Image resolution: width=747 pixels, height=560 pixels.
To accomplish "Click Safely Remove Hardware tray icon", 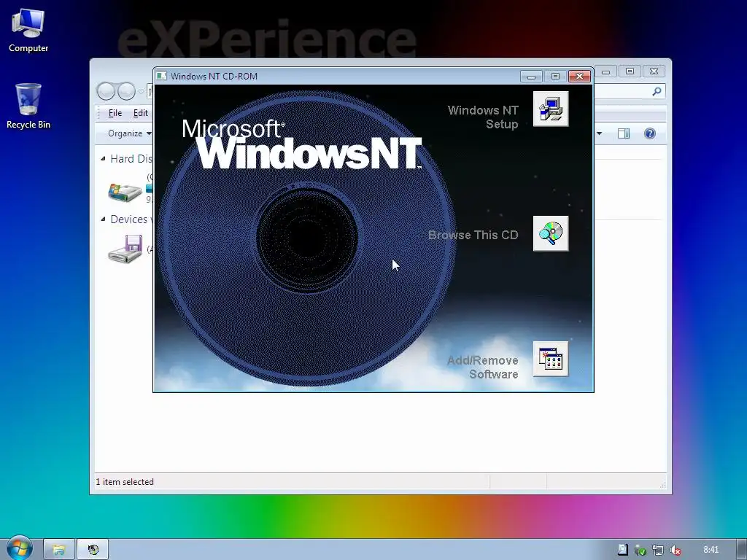I will coord(640,550).
